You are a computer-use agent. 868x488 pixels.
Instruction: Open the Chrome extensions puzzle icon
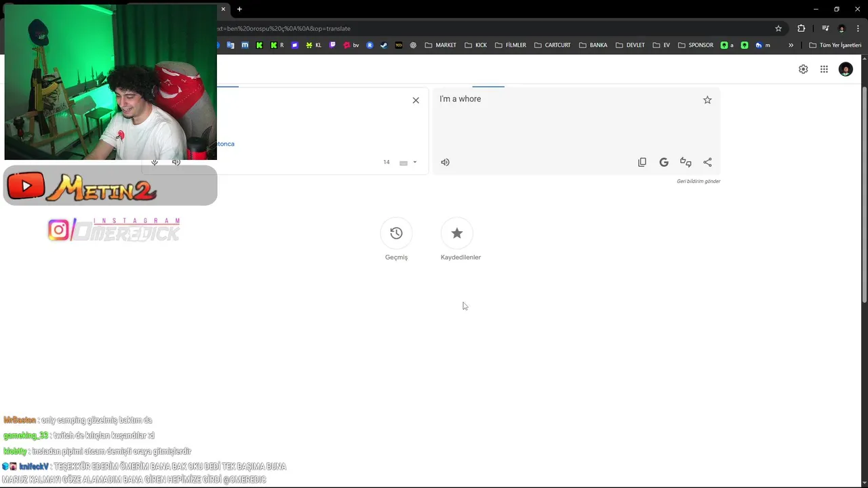pyautogui.click(x=802, y=28)
